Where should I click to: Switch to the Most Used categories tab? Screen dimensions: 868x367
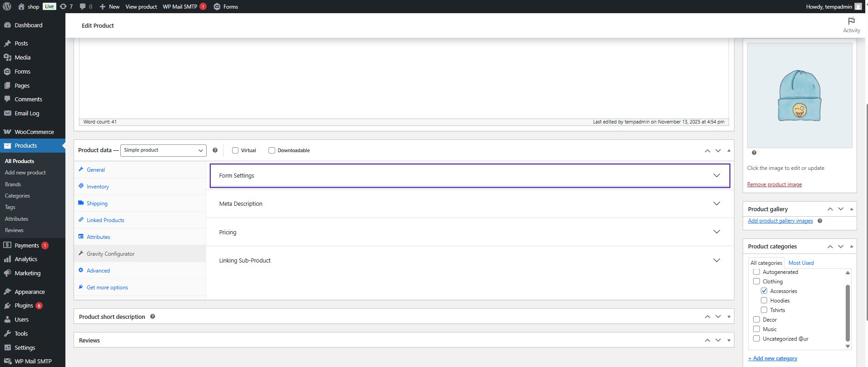pyautogui.click(x=801, y=263)
